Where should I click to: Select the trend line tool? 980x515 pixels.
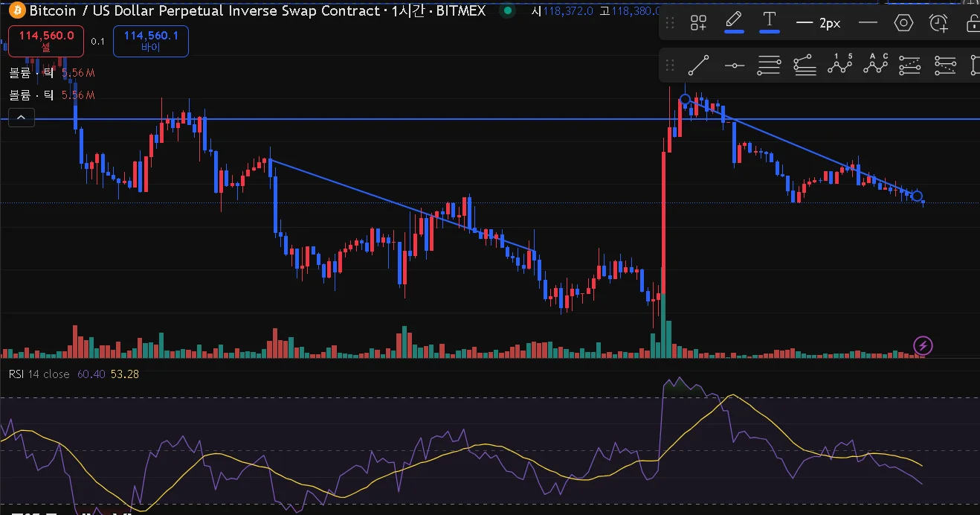point(698,65)
